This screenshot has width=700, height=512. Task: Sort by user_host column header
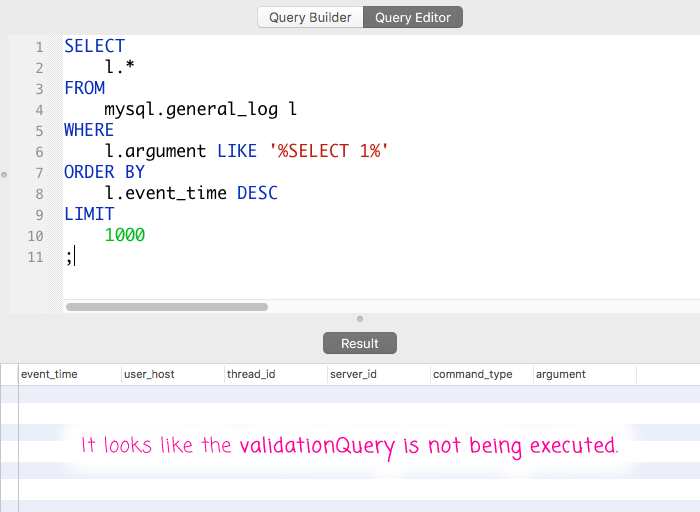click(173, 375)
